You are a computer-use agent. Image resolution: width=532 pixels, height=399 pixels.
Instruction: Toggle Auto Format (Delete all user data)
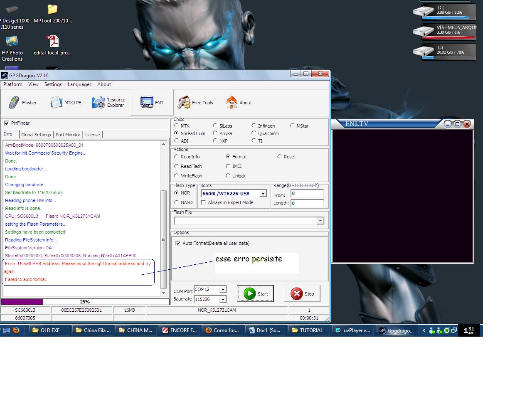pyautogui.click(x=178, y=243)
